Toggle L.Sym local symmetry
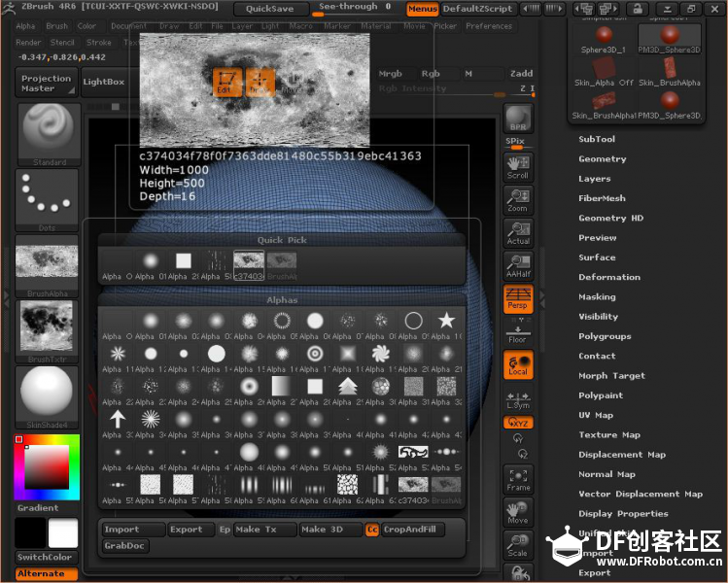The image size is (728, 583). click(518, 400)
